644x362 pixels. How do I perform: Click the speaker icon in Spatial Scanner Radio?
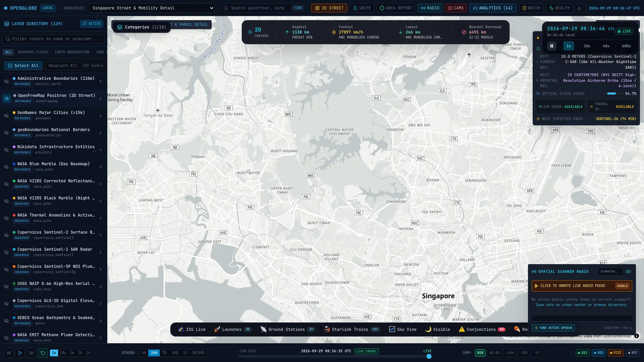pyautogui.click(x=629, y=271)
